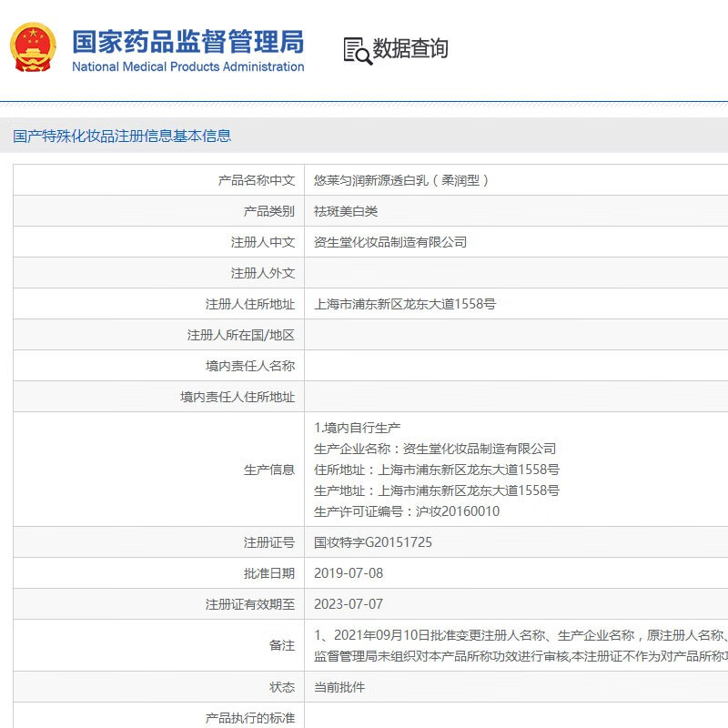The width and height of the screenshot is (728, 728).
Task: Select the value 祛斑美白类
Action: (x=346, y=211)
